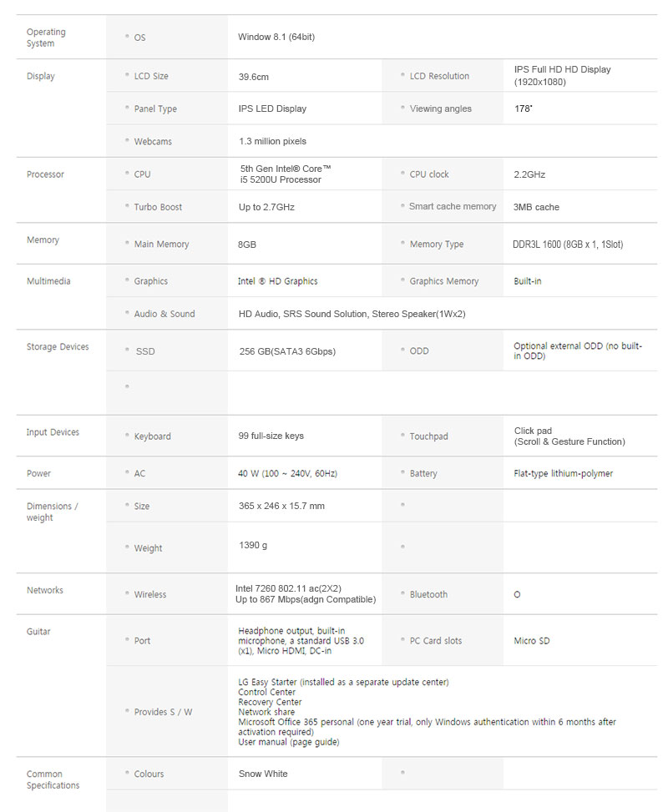Select the Snow White colour value

click(x=263, y=774)
